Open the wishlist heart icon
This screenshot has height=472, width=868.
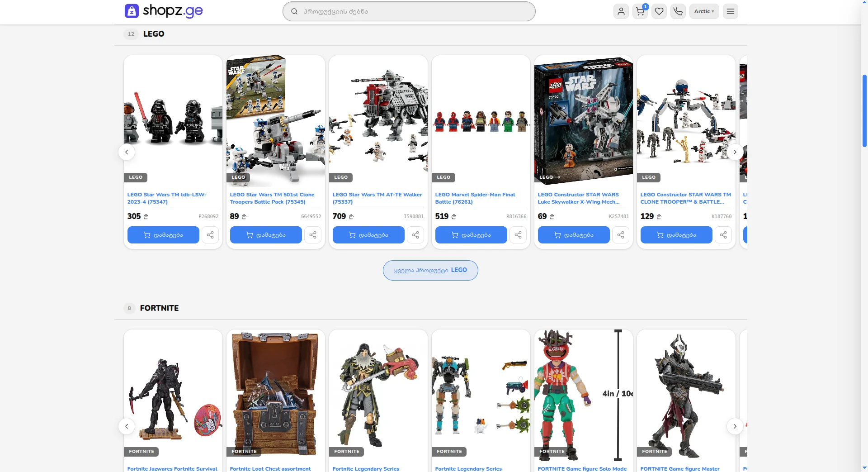click(x=659, y=11)
